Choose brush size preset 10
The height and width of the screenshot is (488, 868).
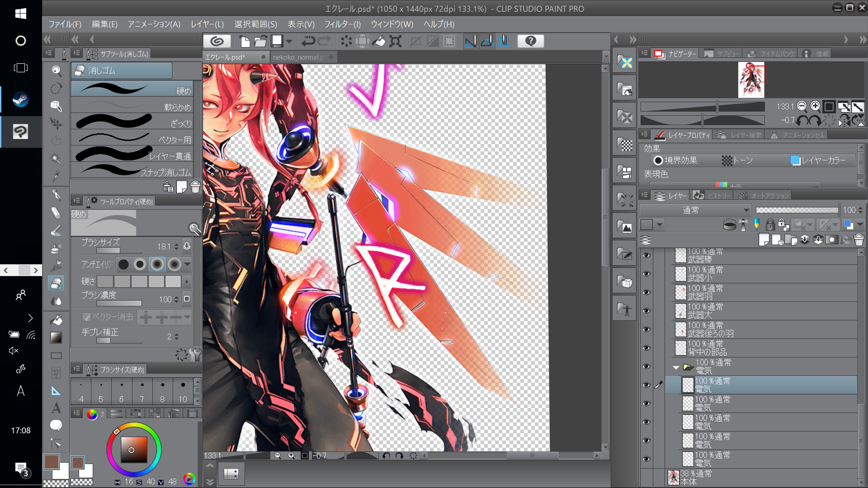[183, 391]
